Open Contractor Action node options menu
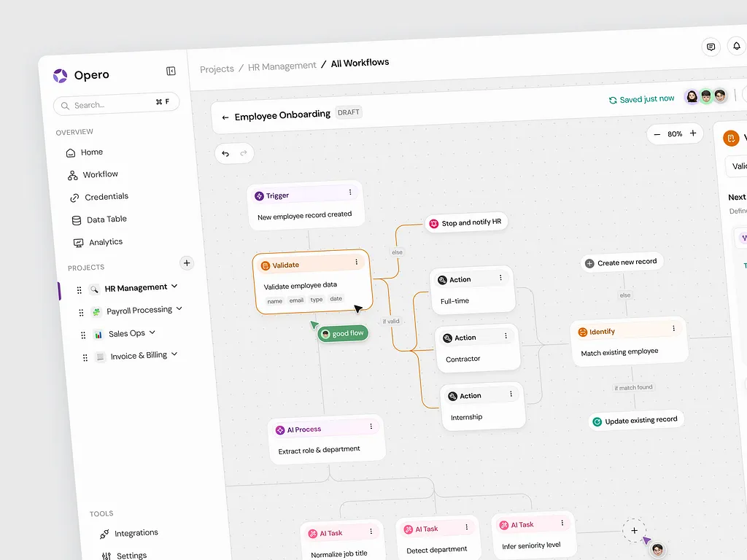Viewport: 747px width, 560px height. (506, 335)
